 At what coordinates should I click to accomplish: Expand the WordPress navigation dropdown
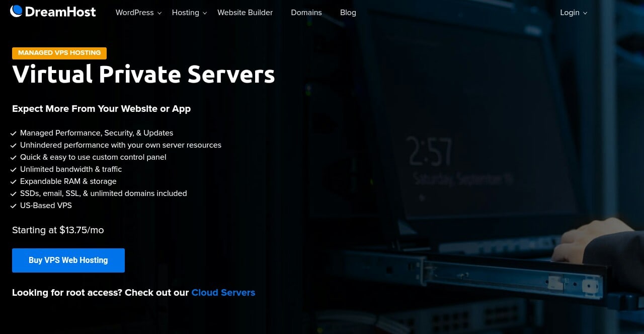tap(135, 13)
